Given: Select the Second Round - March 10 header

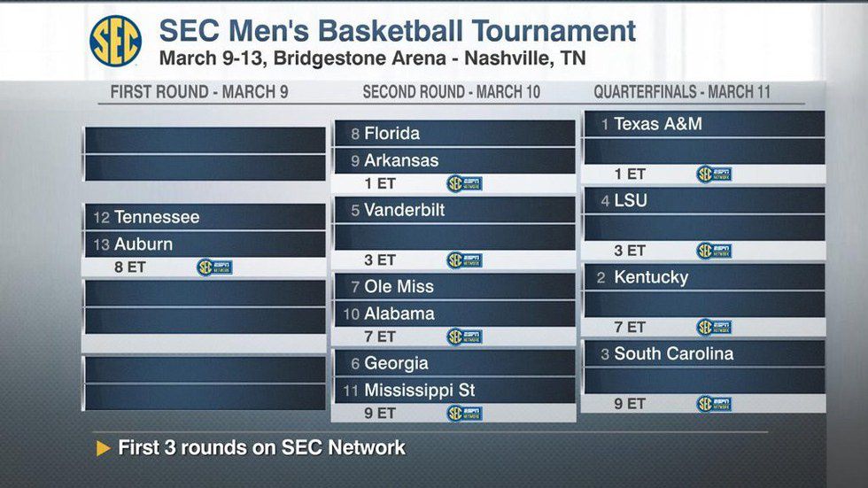Looking at the screenshot, I should pyautogui.click(x=452, y=92).
